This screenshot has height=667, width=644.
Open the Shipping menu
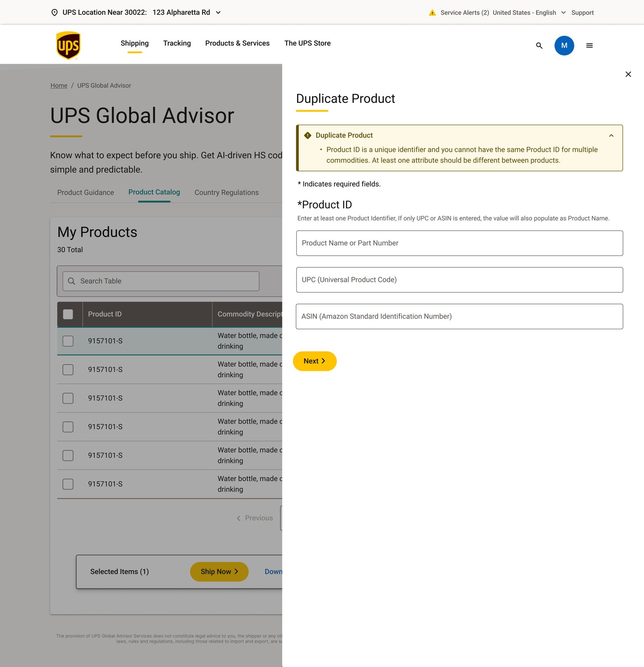coord(134,43)
